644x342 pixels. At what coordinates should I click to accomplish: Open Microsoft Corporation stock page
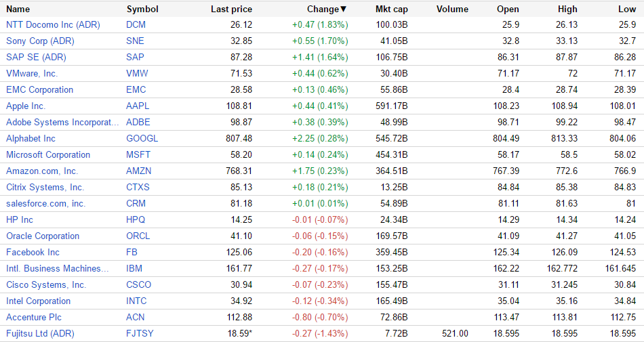(x=48, y=154)
